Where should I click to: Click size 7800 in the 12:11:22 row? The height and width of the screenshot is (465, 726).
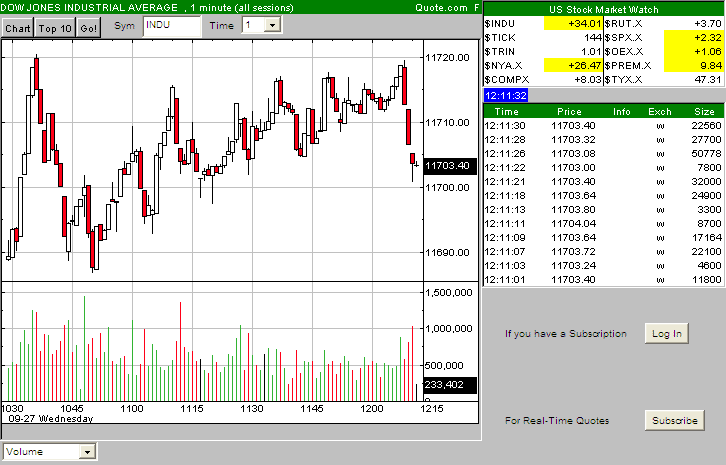pyautogui.click(x=709, y=167)
